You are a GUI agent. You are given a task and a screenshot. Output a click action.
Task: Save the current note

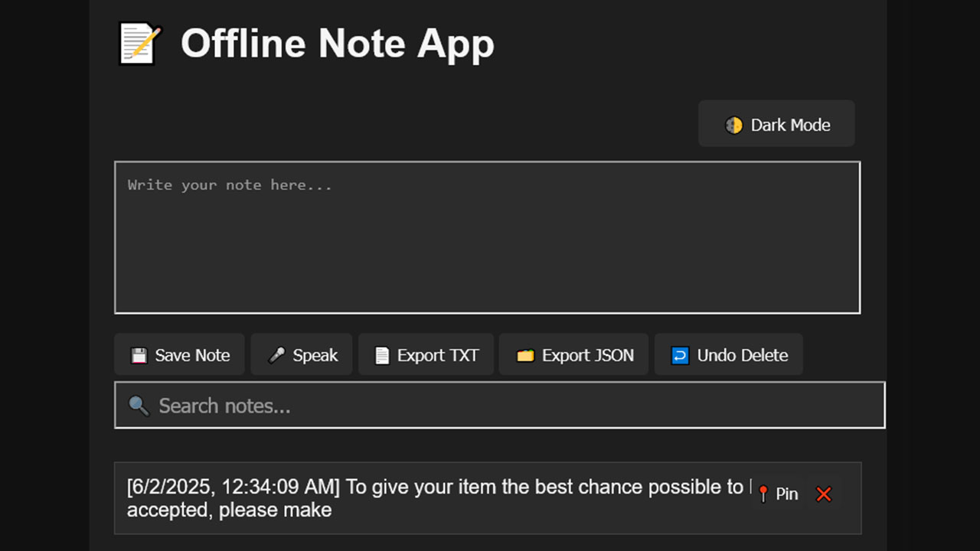click(179, 354)
